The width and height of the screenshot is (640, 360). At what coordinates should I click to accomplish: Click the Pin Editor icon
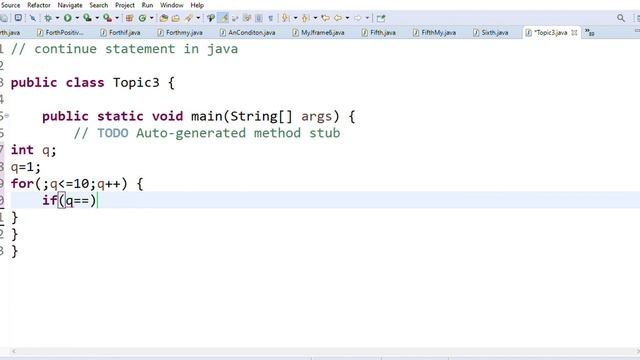(x=380, y=18)
